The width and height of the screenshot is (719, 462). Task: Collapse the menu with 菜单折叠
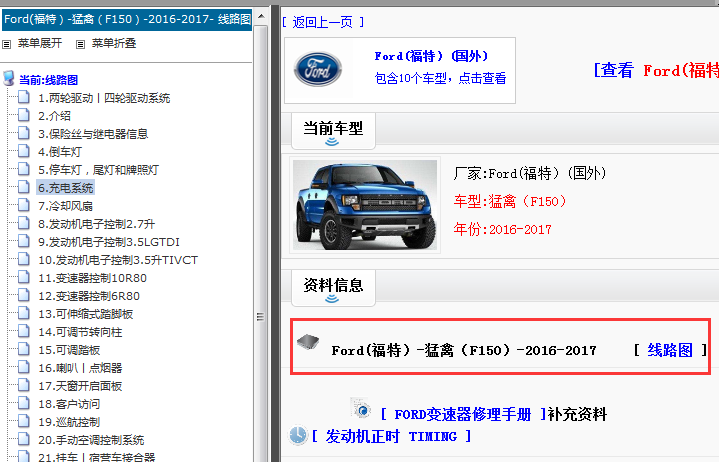pyautogui.click(x=114, y=44)
